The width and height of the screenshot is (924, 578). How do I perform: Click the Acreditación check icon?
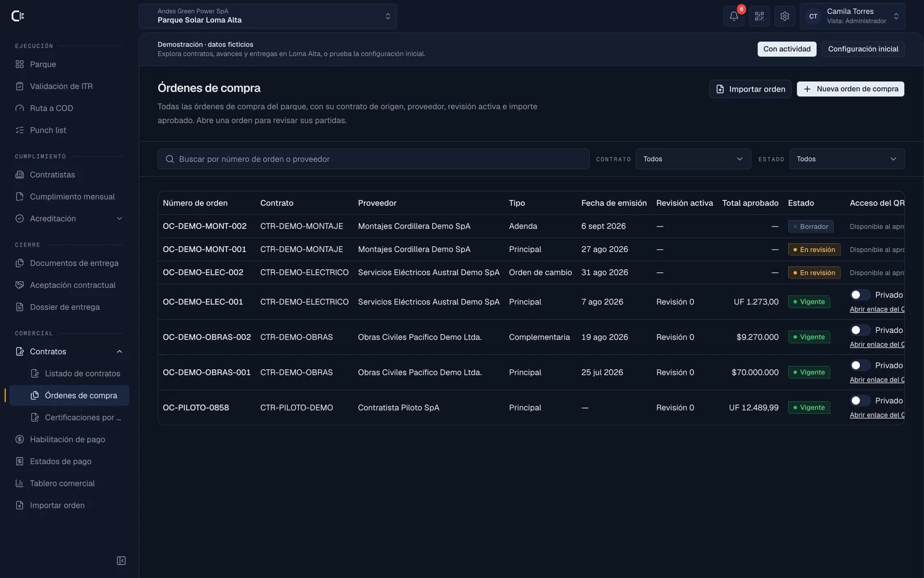click(20, 218)
